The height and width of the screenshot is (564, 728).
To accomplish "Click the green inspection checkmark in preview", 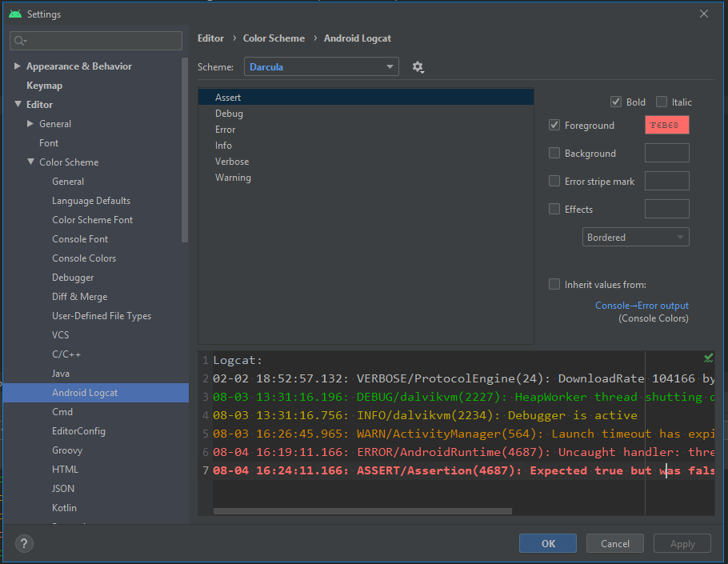I will [708, 358].
